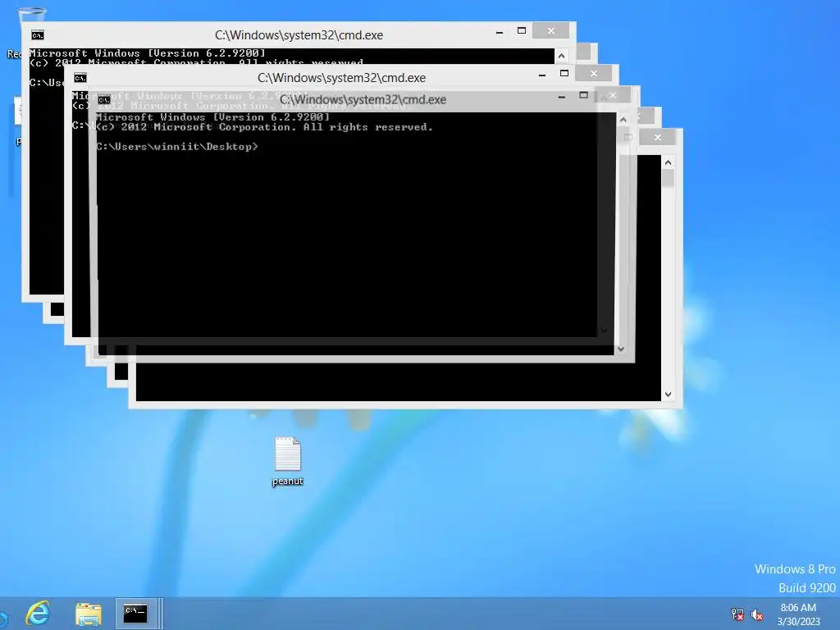
Task: Click the '(c) 2012 Microsoft Corporation. All rights reserved.' line in the front window
Action: click(264, 127)
